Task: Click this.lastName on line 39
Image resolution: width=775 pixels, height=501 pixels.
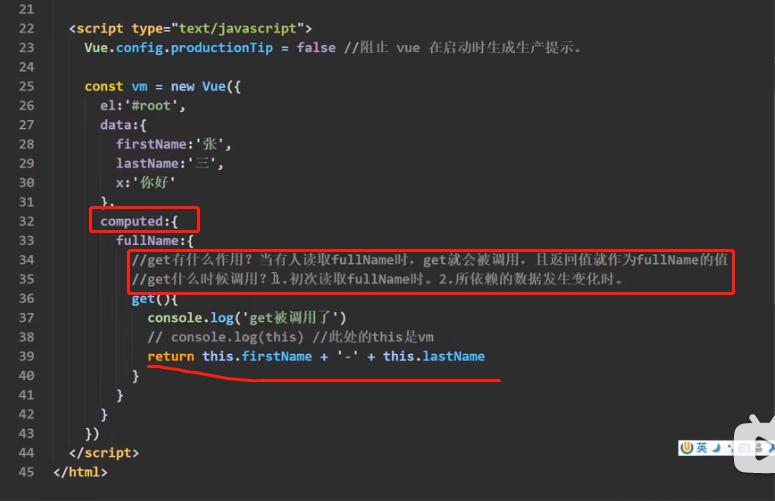Action: 434,356
